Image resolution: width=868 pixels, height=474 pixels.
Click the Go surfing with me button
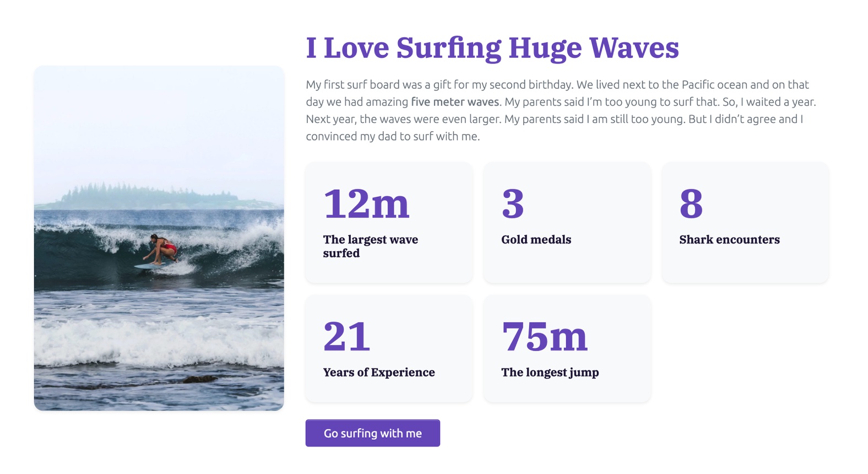[x=372, y=433]
